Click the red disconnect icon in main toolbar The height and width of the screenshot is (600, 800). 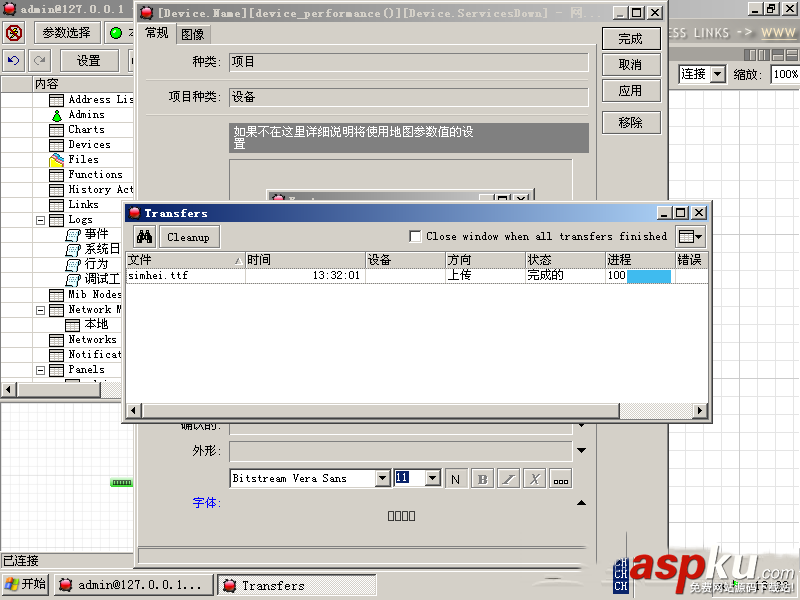(14, 33)
